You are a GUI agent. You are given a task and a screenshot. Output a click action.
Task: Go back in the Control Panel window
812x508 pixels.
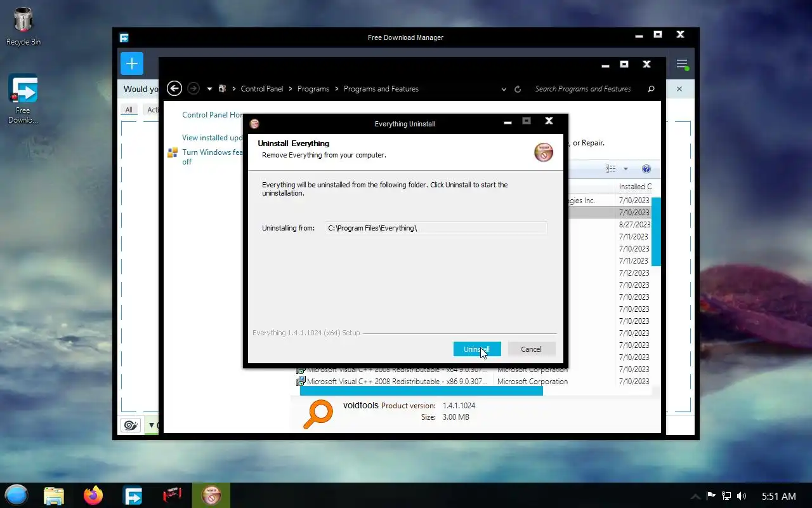tap(174, 89)
